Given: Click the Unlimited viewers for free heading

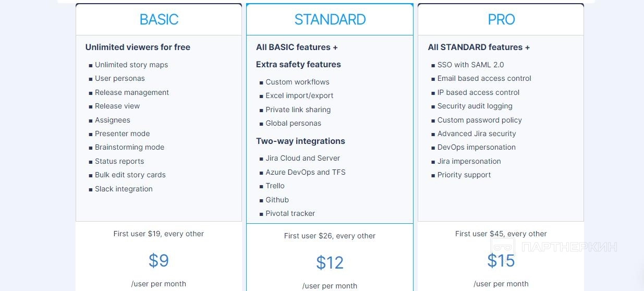Looking at the screenshot, I should (x=138, y=47).
